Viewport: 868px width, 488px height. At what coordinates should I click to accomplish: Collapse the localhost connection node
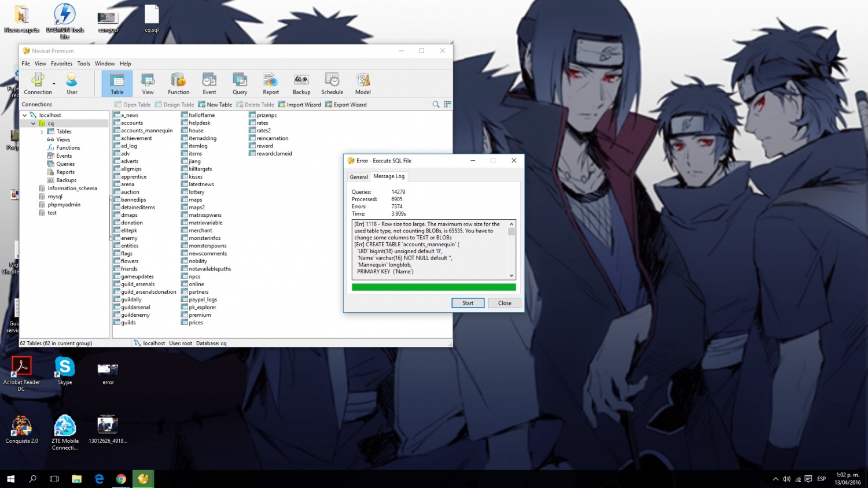click(x=24, y=115)
